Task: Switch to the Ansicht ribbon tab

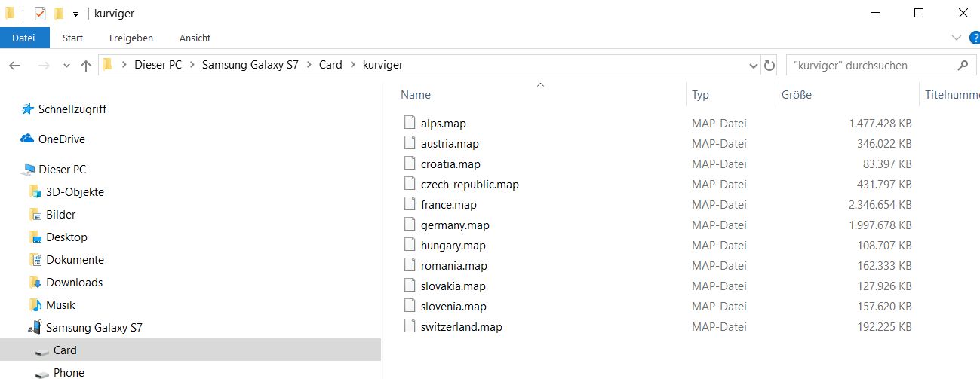Action: (x=195, y=38)
